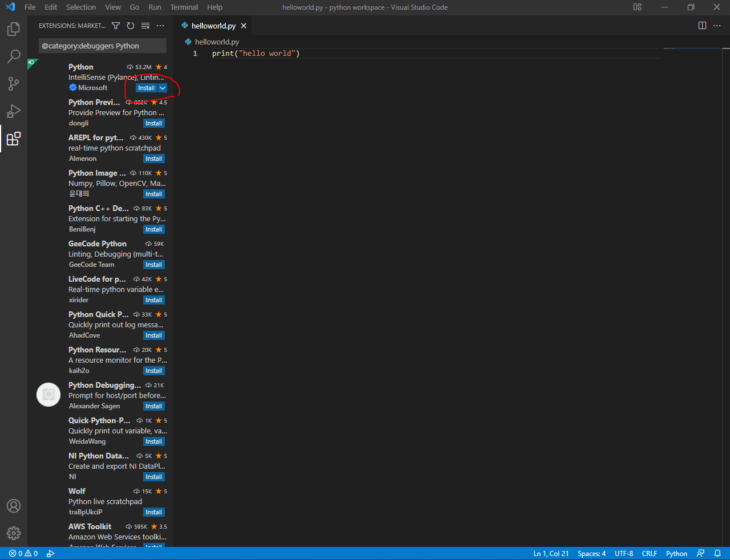Open the File menu

point(30,7)
